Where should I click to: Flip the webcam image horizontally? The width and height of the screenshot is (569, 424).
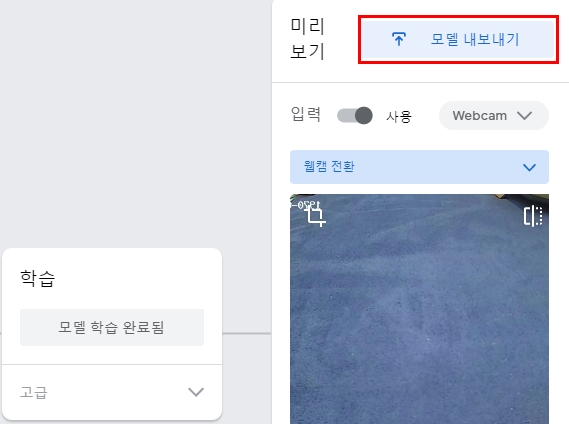tap(533, 216)
